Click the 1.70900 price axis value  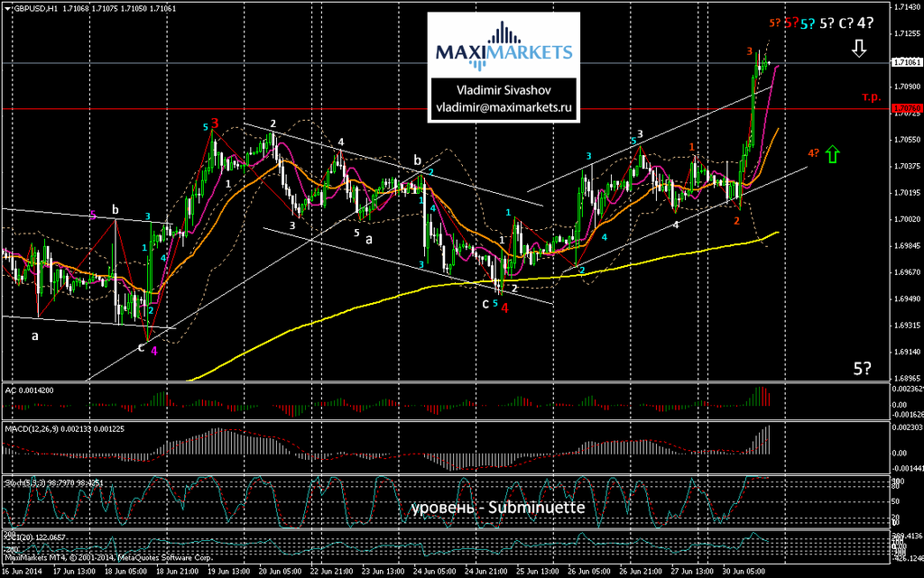point(907,87)
